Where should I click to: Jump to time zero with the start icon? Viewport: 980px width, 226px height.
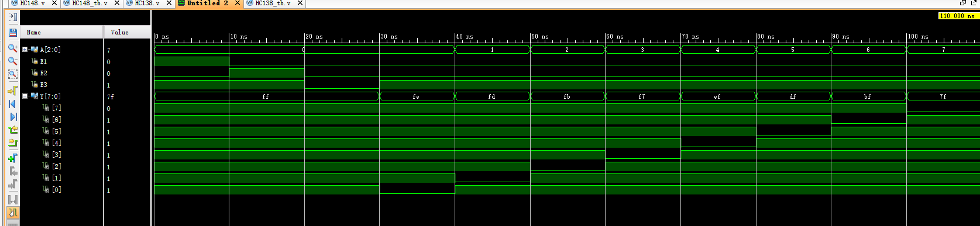(13, 104)
